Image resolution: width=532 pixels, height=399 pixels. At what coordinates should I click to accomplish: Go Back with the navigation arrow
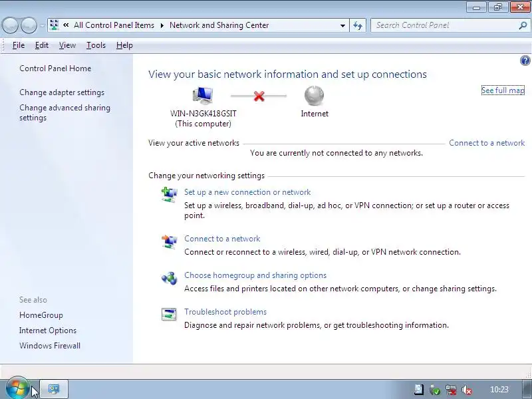[10, 25]
